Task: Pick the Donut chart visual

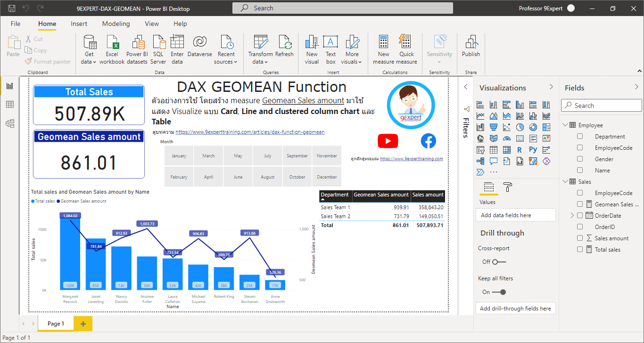Action: 532,127
